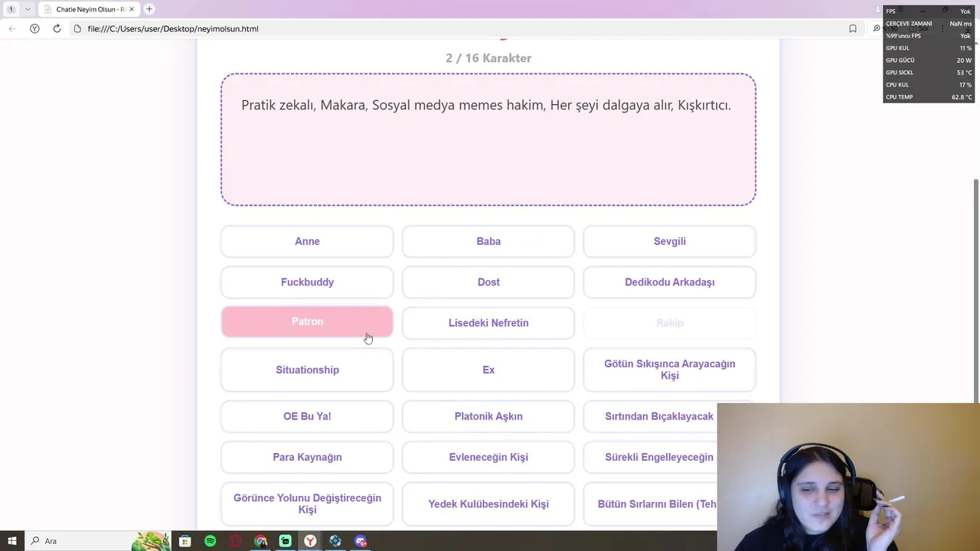The height and width of the screenshot is (551, 980).
Task: Click the CPU TEMP overlay value
Action: pos(962,97)
